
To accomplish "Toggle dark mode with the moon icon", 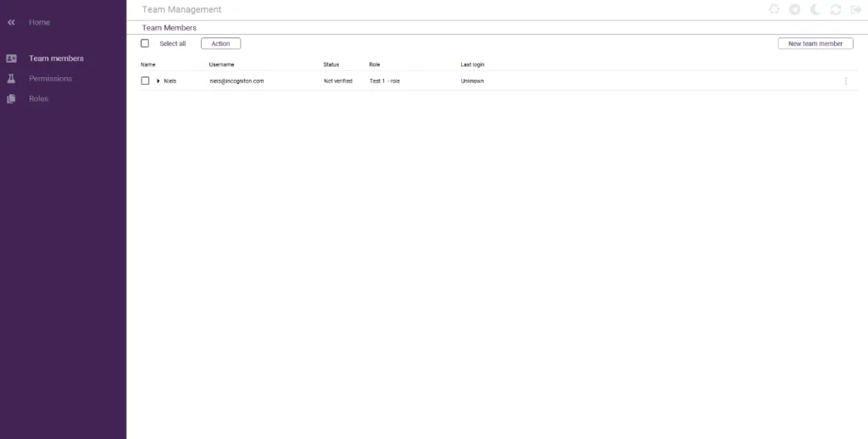I will (x=815, y=9).
